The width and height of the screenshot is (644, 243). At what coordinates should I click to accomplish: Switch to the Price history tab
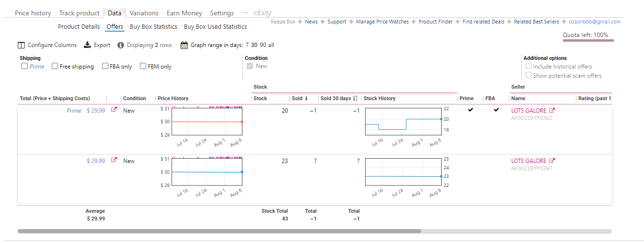coord(33,13)
